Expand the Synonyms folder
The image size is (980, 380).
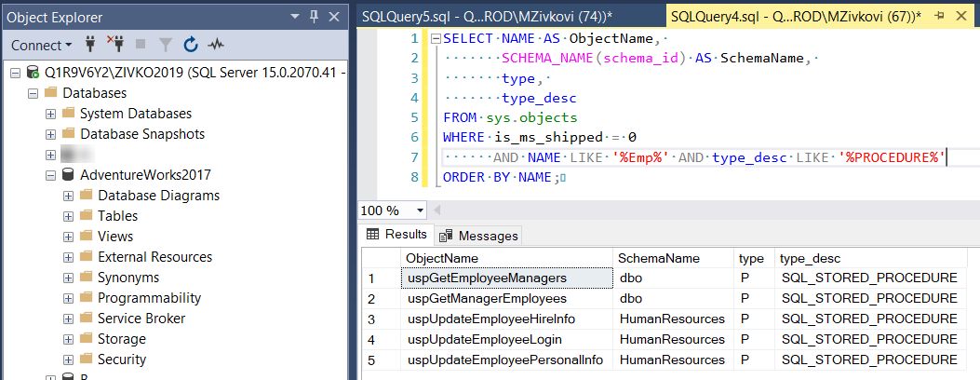(69, 278)
